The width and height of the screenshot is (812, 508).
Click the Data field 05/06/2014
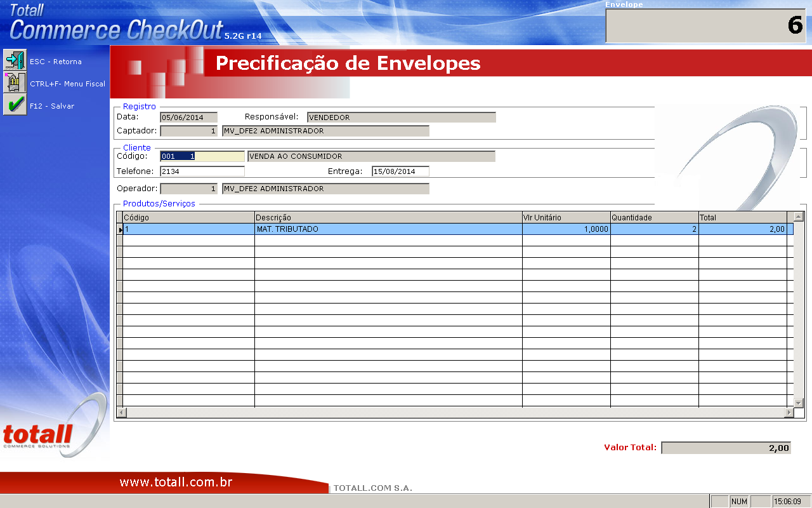[x=188, y=117]
